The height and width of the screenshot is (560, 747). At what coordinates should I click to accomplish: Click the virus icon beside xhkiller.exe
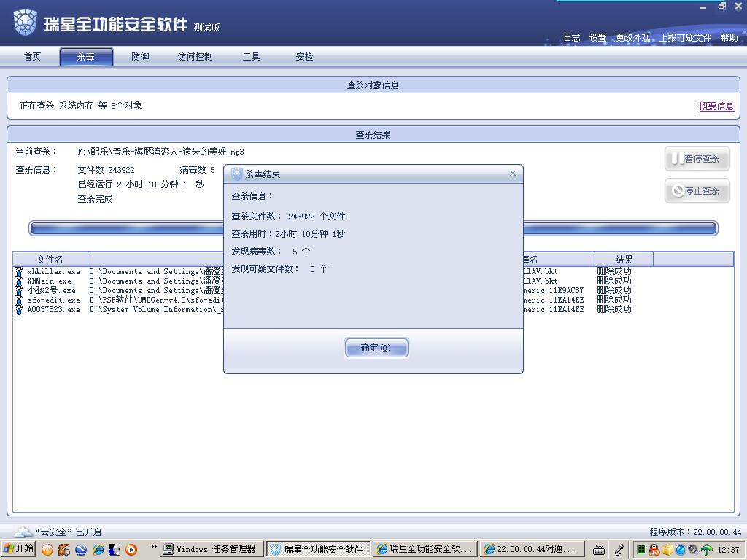19,273
